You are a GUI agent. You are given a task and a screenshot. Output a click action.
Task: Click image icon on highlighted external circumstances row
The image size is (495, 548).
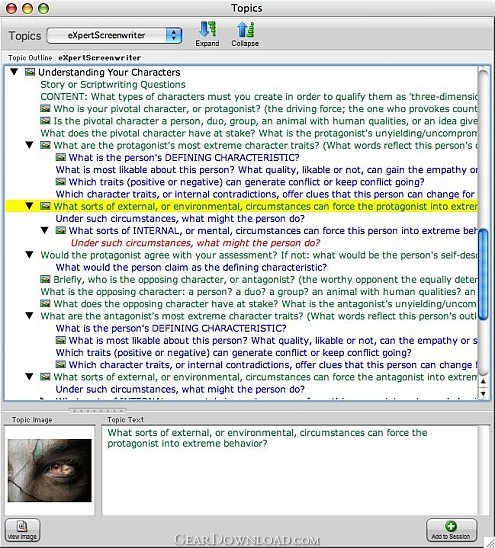click(x=45, y=206)
